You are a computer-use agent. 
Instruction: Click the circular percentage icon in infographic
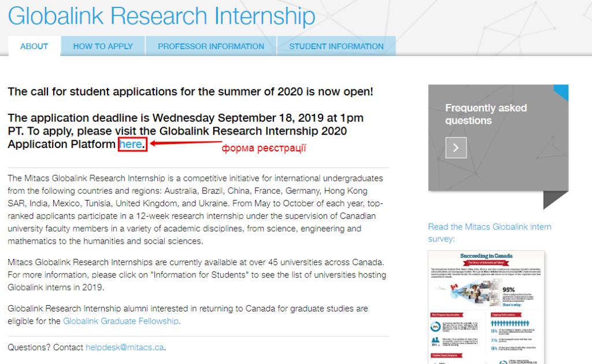pyautogui.click(x=435, y=326)
